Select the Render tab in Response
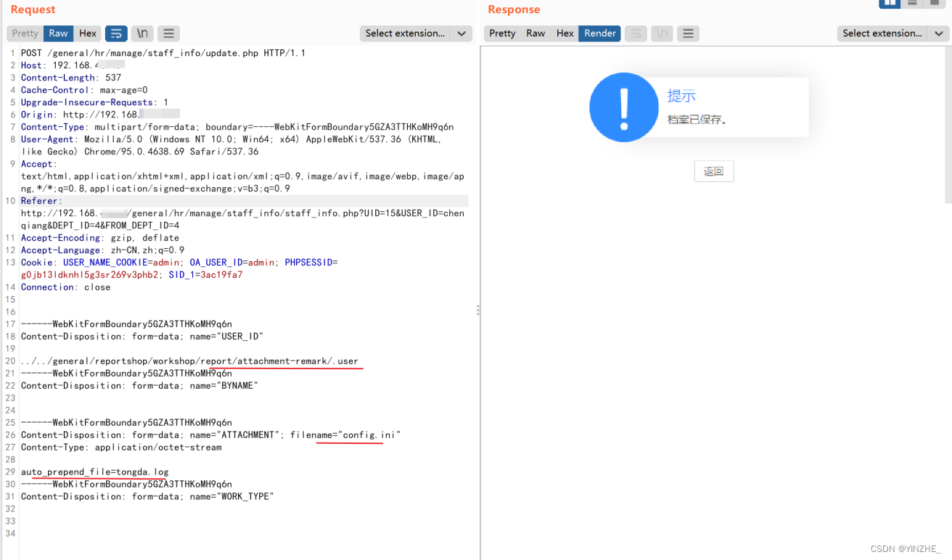This screenshot has height=560, width=952. tap(600, 33)
